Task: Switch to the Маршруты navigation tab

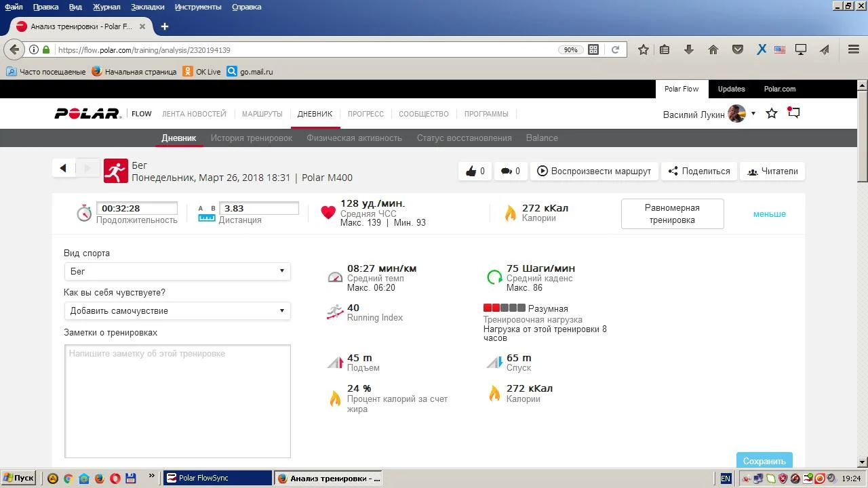Action: (262, 114)
